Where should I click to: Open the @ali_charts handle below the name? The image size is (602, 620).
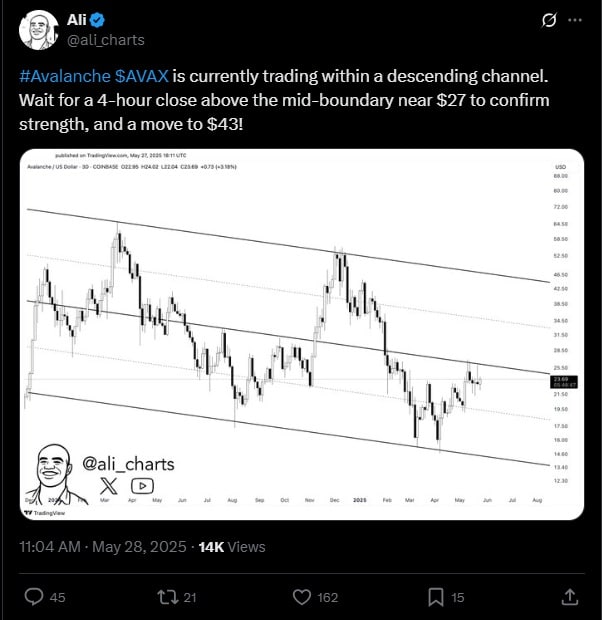point(105,40)
